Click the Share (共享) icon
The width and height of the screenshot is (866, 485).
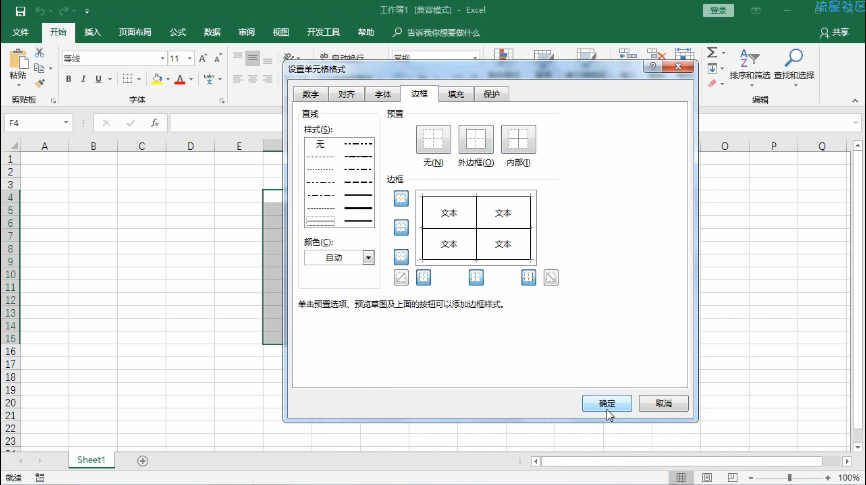834,33
